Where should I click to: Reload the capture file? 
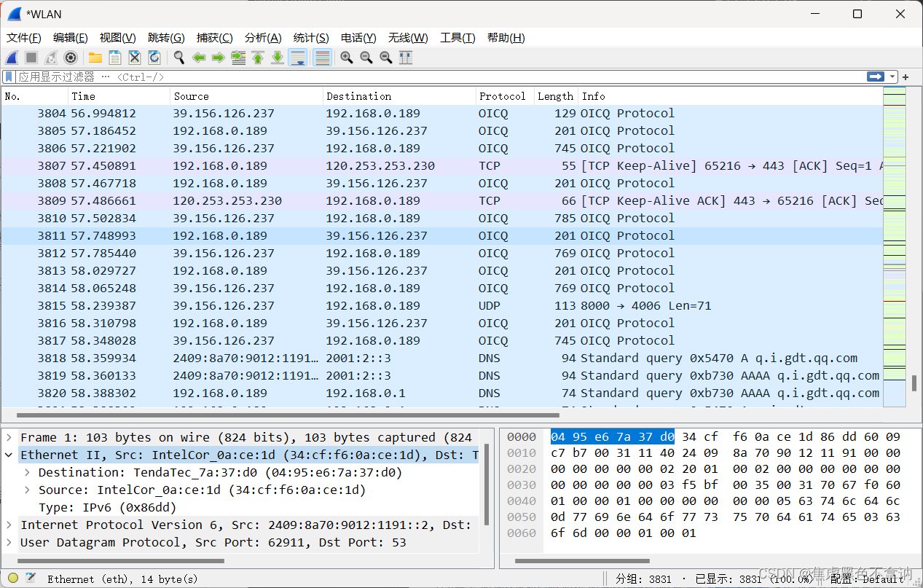[x=154, y=58]
